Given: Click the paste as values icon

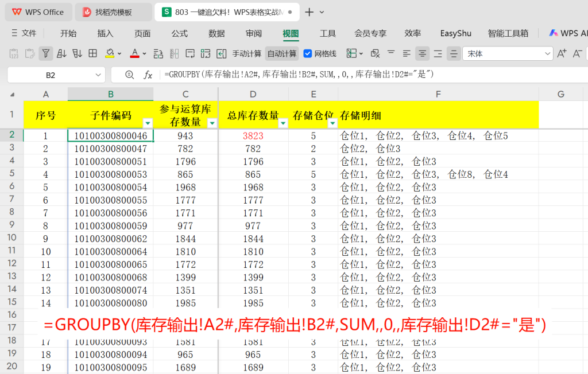Looking at the screenshot, I should point(14,54).
